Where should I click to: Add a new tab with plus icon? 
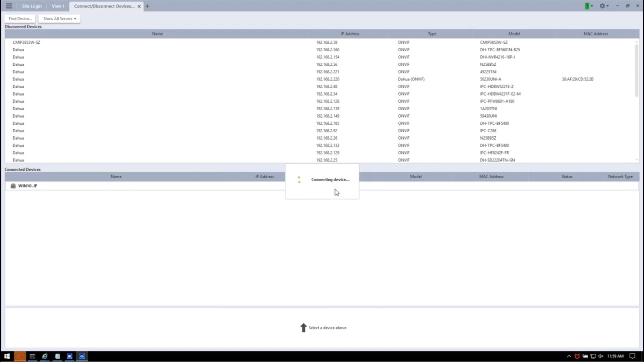[147, 6]
